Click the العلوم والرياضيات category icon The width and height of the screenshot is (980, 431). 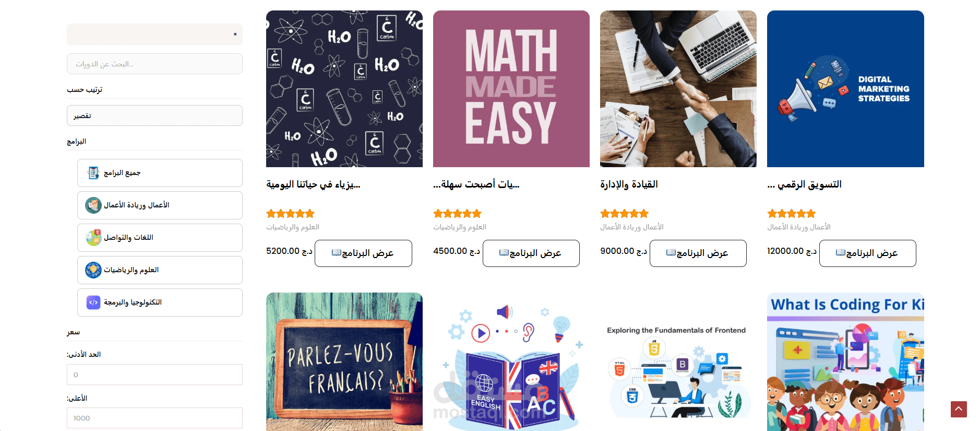coord(93,270)
